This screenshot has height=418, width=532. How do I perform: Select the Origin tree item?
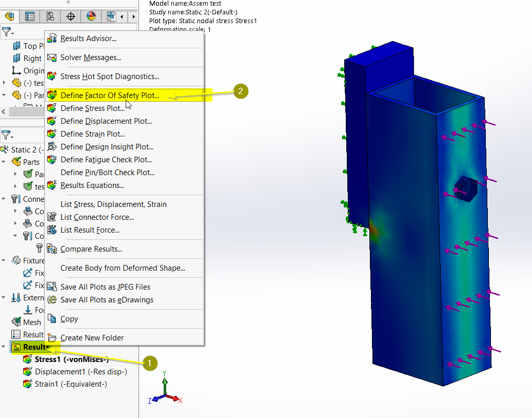pos(28,71)
